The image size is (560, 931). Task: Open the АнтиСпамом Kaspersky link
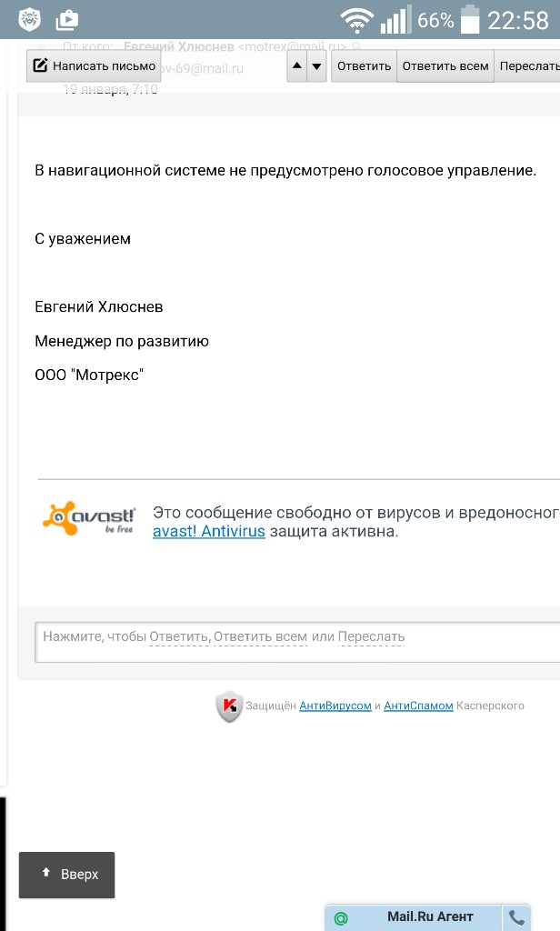point(418,706)
